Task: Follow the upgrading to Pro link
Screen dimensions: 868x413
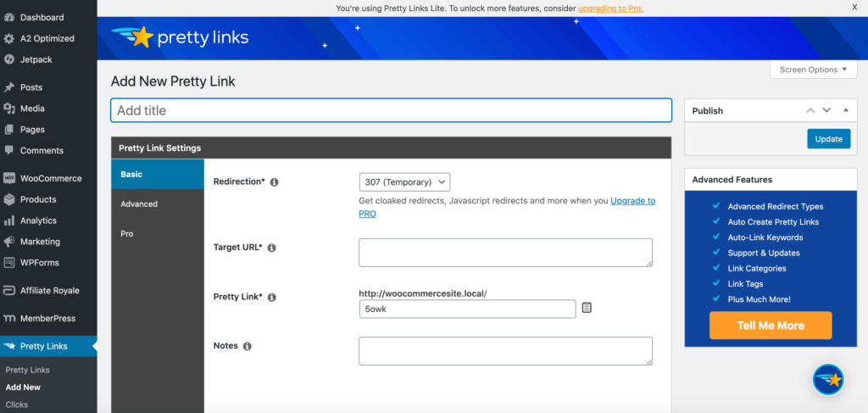Action: 610,8
